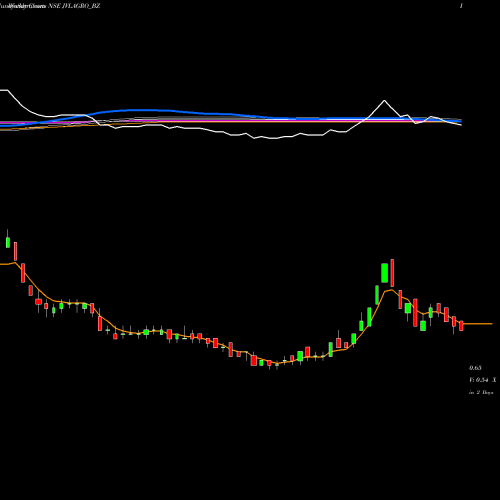
Task: Click the peak of the white indicator line
Action: click(384, 100)
